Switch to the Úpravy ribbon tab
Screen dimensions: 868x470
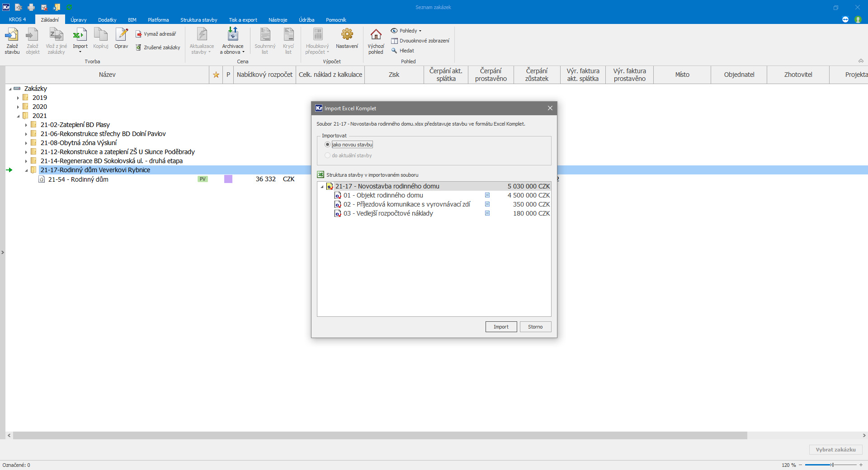click(x=78, y=20)
